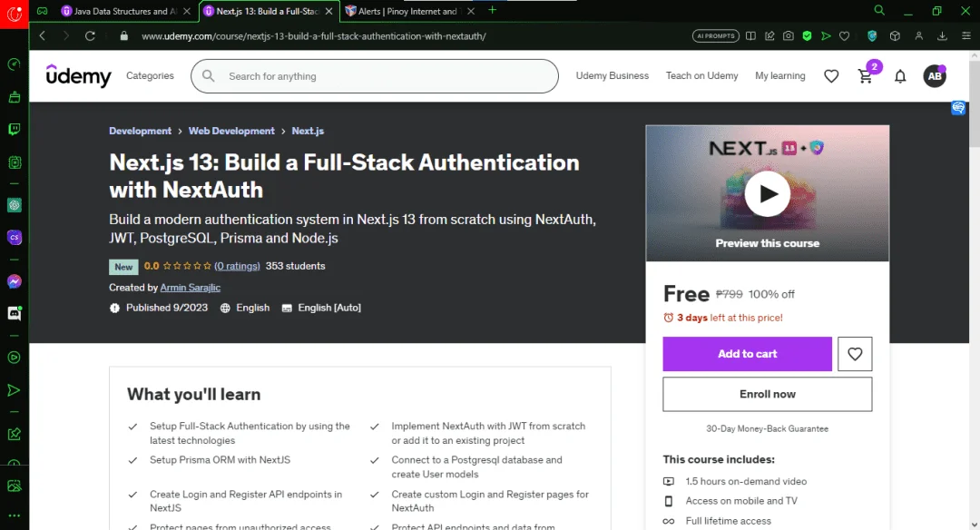This screenshot has height=530, width=980.
Task: Open the AB profile avatar menu
Action: point(935,76)
